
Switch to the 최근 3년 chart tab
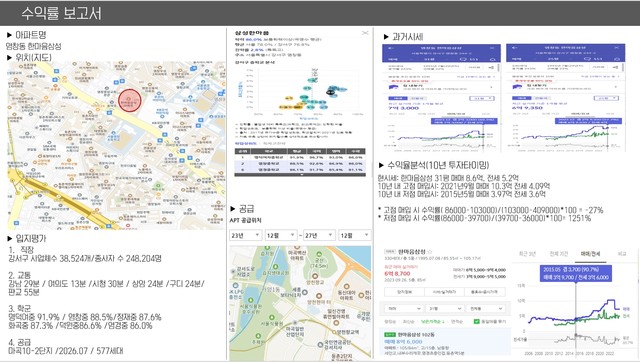click(x=527, y=254)
